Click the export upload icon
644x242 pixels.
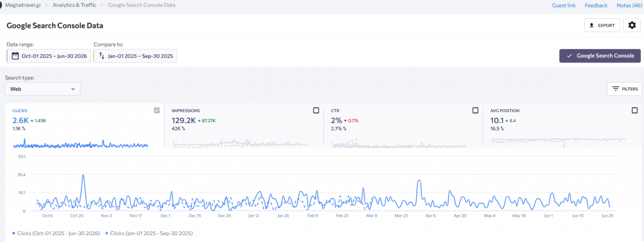(x=591, y=25)
